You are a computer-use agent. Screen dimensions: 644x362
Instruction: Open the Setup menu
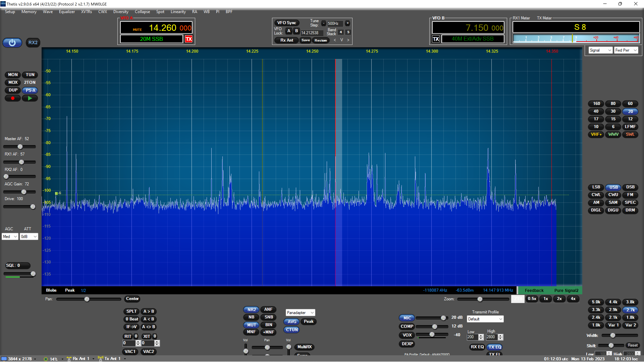[x=10, y=12]
